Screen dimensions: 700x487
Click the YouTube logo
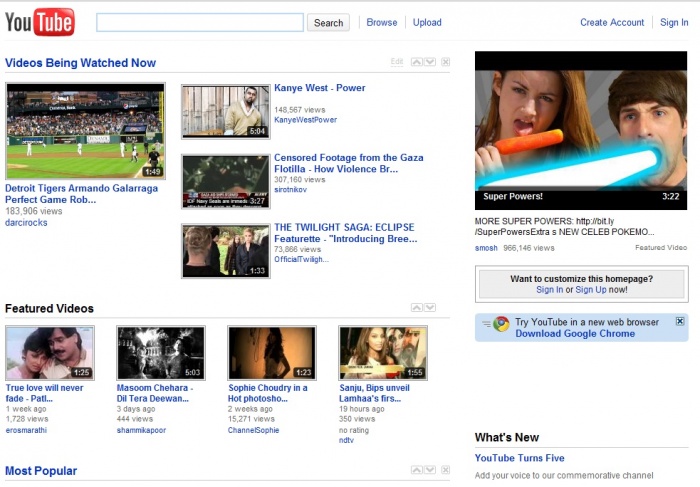tap(40, 22)
